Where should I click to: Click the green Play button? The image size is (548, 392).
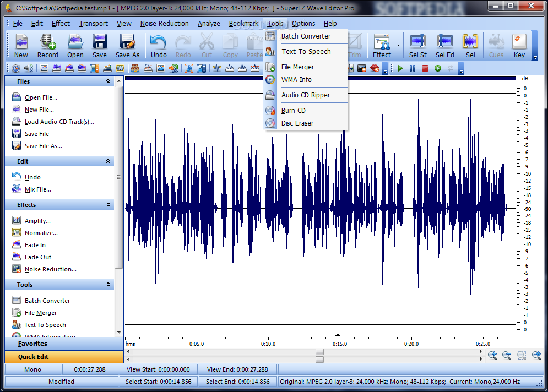click(x=400, y=68)
